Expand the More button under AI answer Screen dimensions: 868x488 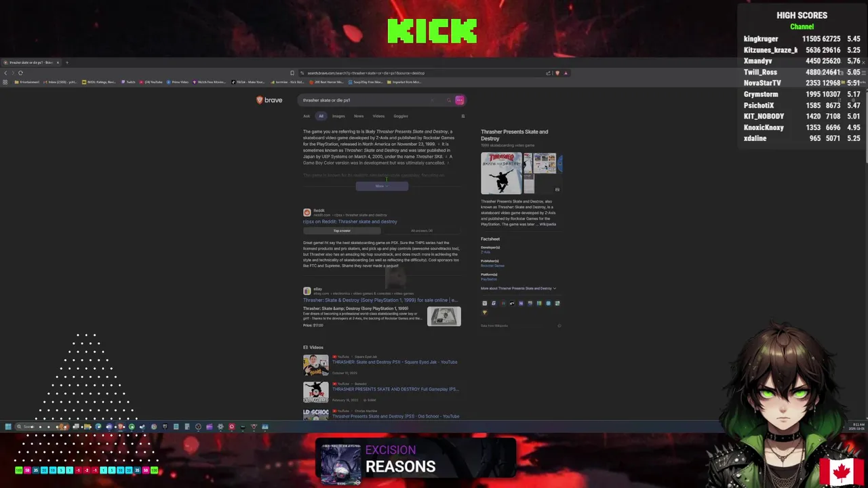point(382,186)
